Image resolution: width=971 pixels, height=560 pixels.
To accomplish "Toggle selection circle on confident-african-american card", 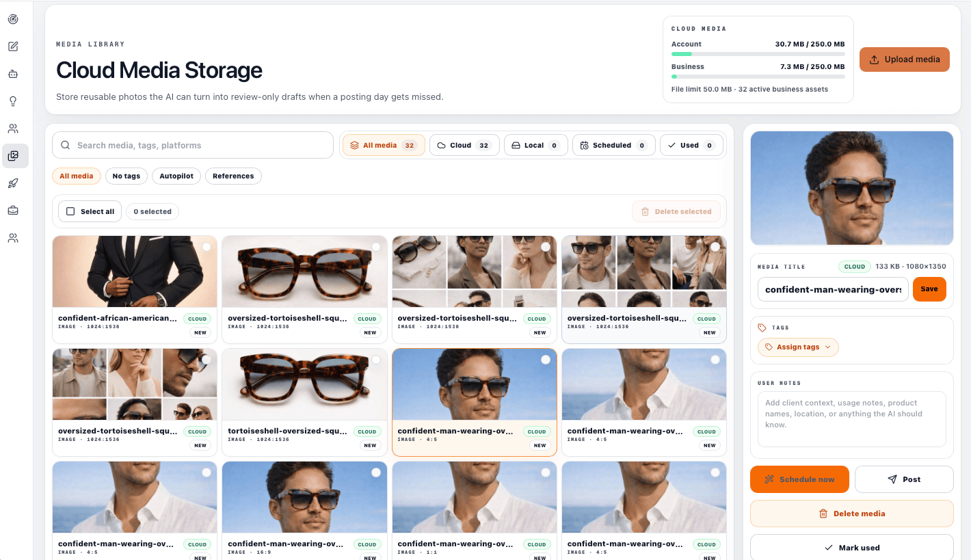I will [x=207, y=247].
